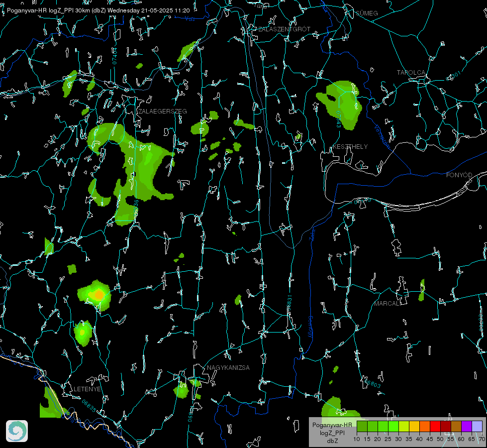Image resolution: width=487 pixels, height=448 pixels.
Task: Select the KESZTHELY city label
Action: [350, 147]
